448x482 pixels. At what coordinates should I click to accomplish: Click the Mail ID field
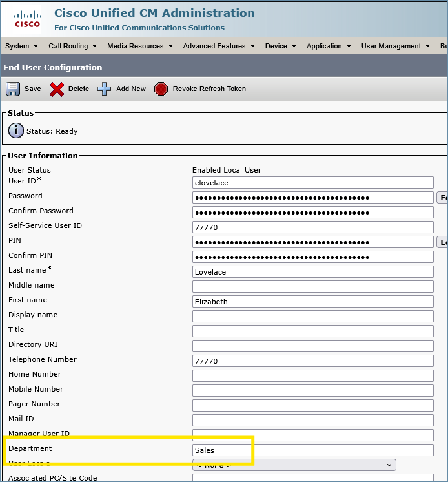click(x=313, y=420)
